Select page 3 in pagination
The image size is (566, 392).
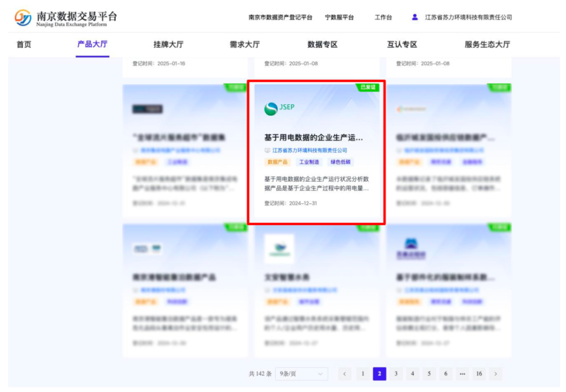pos(396,374)
